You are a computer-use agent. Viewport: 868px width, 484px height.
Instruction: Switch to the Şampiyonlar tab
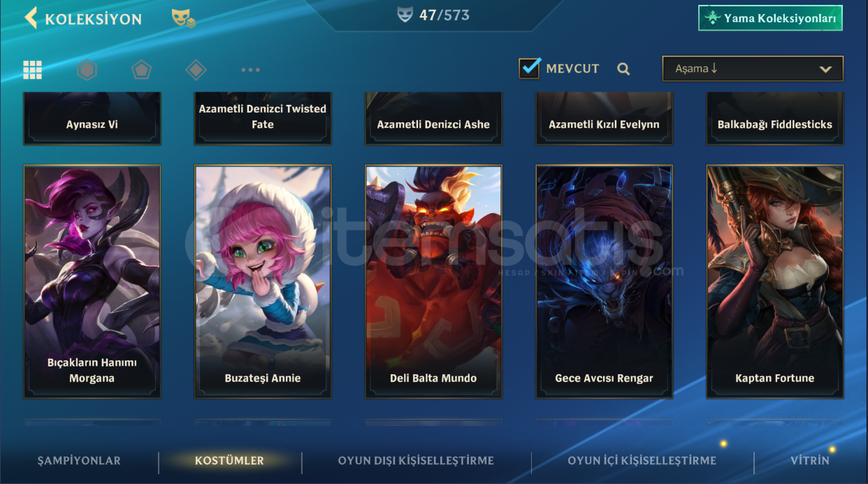click(79, 461)
